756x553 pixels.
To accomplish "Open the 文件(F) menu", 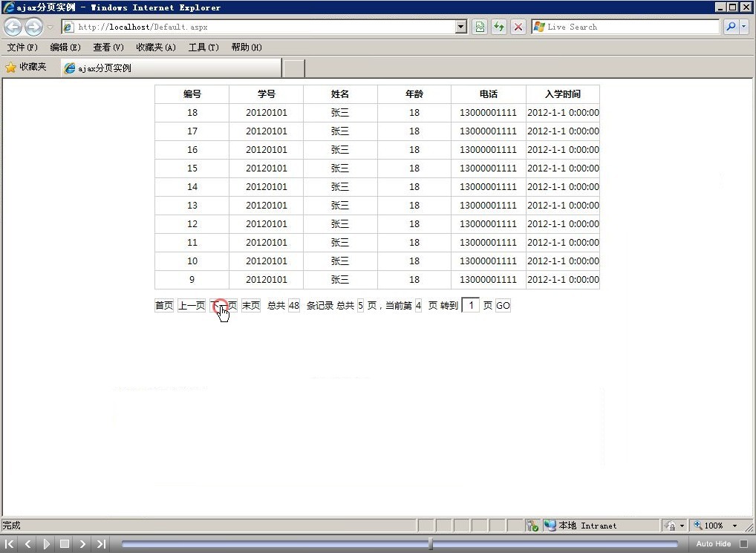I will 22,48.
